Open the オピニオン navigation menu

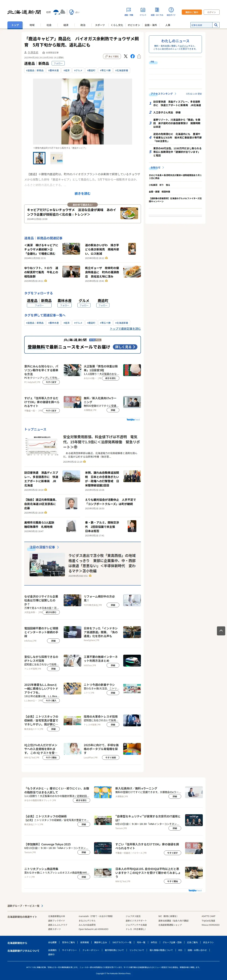134,25
